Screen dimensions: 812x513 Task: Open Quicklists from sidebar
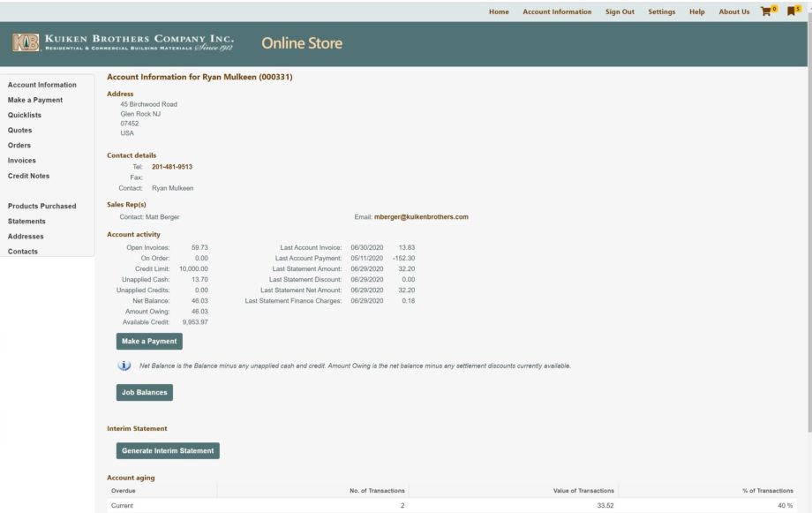click(x=25, y=115)
